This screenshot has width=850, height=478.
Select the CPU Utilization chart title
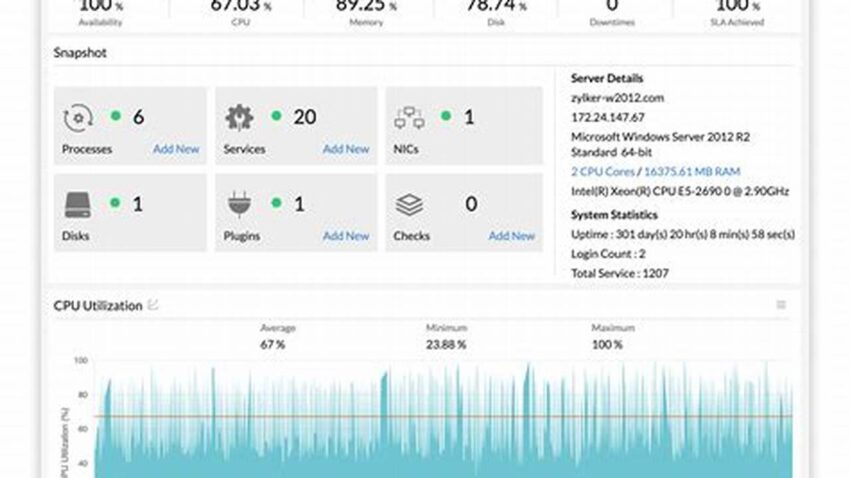98,306
